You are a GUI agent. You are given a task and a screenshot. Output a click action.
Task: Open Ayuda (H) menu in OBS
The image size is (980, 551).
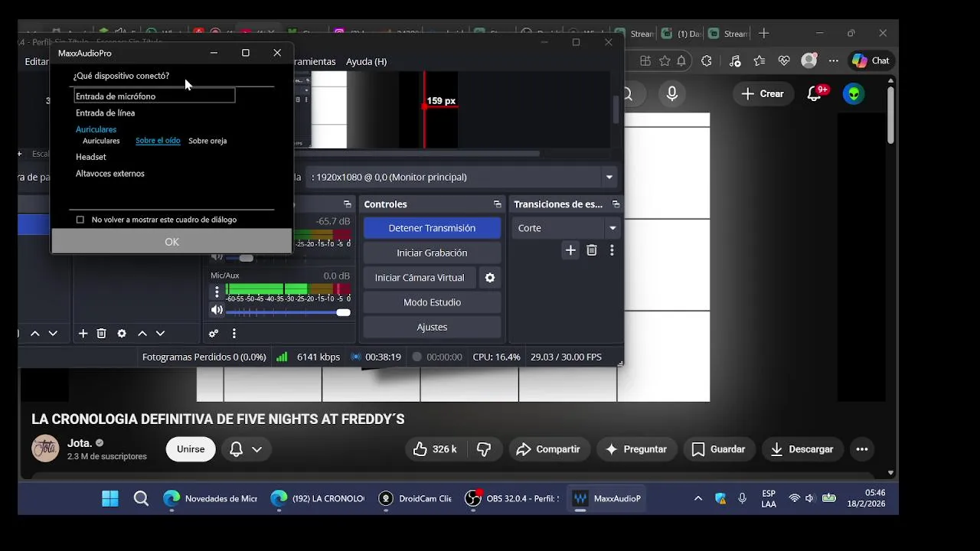point(366,61)
